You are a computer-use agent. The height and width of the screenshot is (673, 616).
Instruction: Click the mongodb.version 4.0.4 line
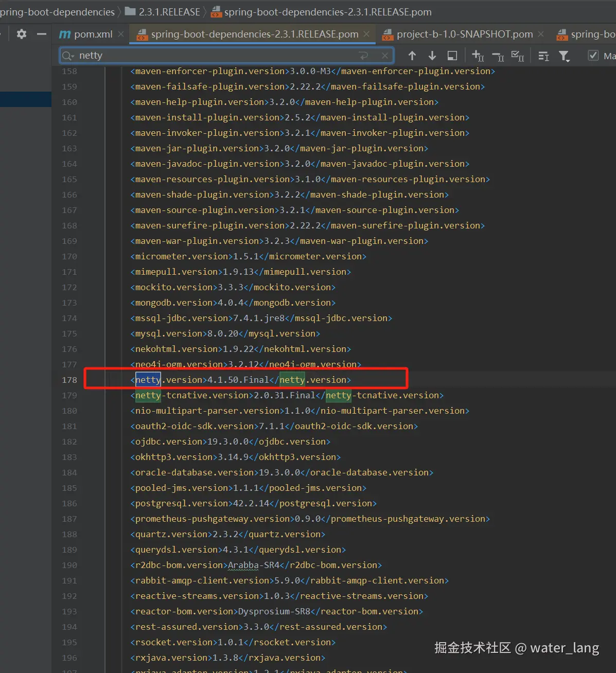point(233,303)
